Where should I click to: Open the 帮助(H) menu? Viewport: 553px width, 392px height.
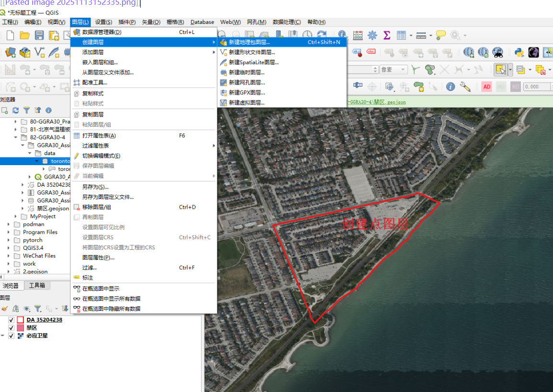(x=316, y=22)
